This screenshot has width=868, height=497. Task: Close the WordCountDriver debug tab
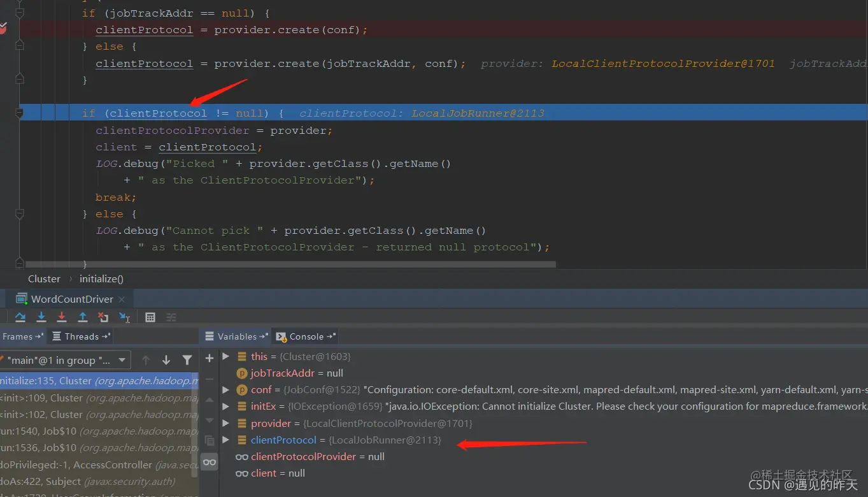click(122, 299)
